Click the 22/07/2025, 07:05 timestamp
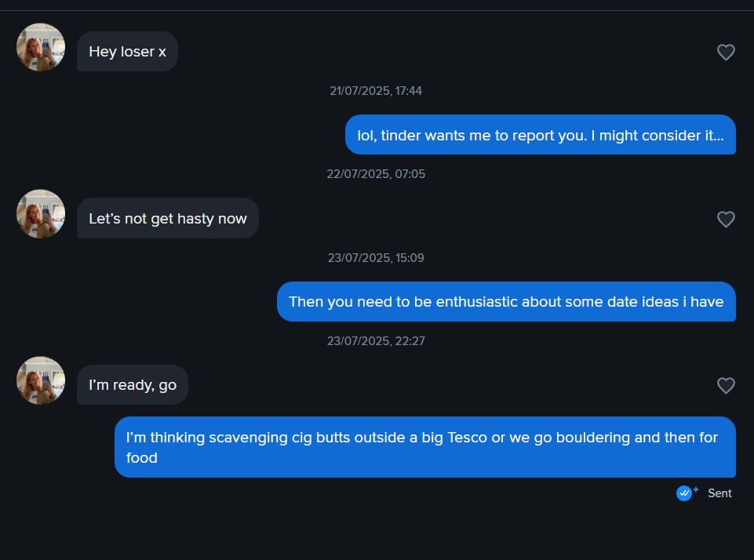 click(376, 174)
